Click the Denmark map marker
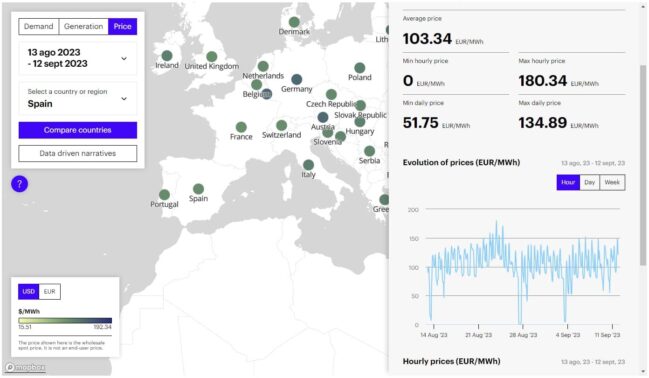This screenshot has width=649, height=378. (x=294, y=22)
